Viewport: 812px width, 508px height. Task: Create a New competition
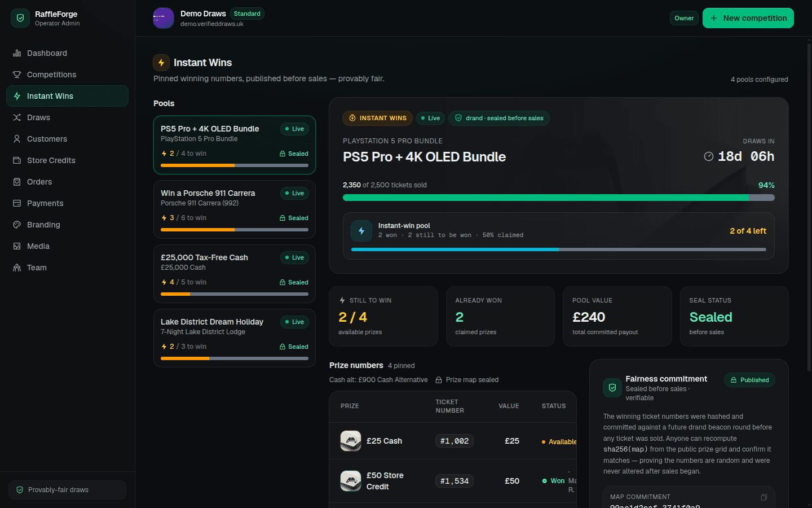748,18
